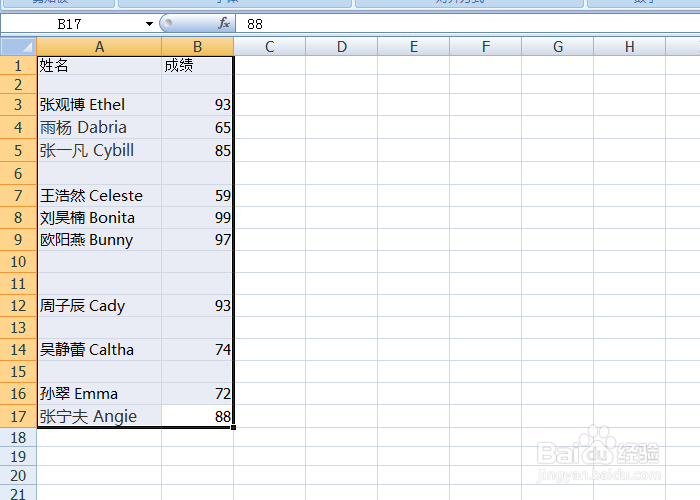Select row 19 header
The width and height of the screenshot is (700, 500).
pyautogui.click(x=18, y=456)
